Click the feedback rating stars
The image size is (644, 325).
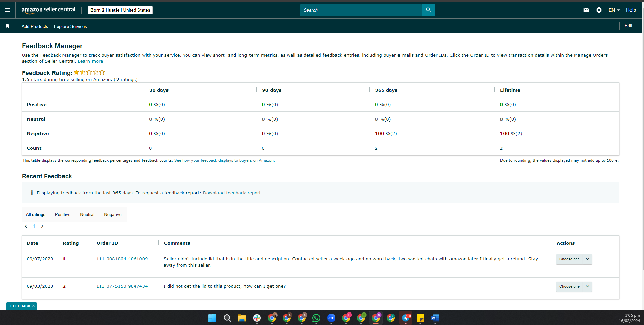[89, 72]
